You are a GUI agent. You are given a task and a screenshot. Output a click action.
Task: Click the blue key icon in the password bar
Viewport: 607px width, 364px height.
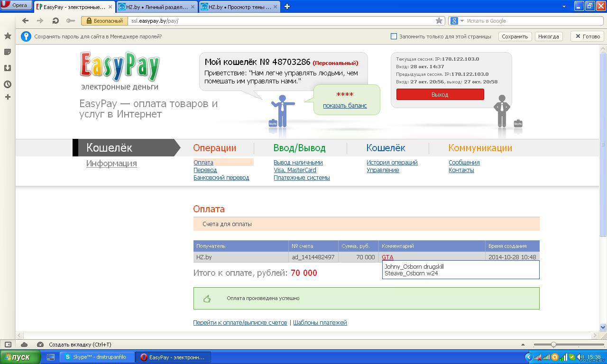click(26, 36)
